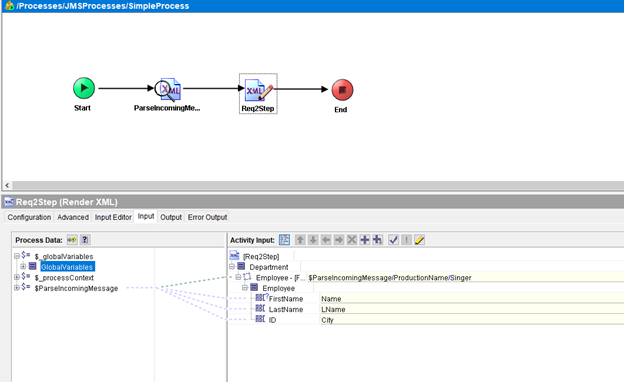Collapse the Department node in Activity Input
The width and height of the screenshot is (624, 382).
coord(232,267)
